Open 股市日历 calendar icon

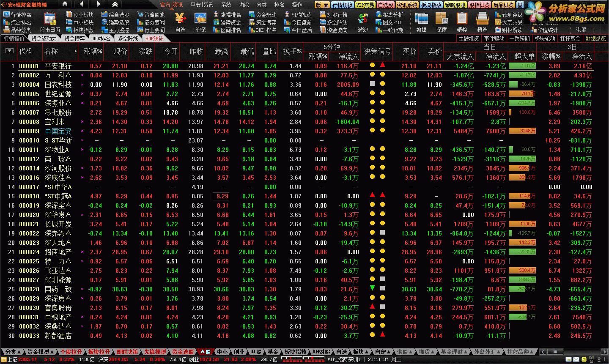coord(50,23)
